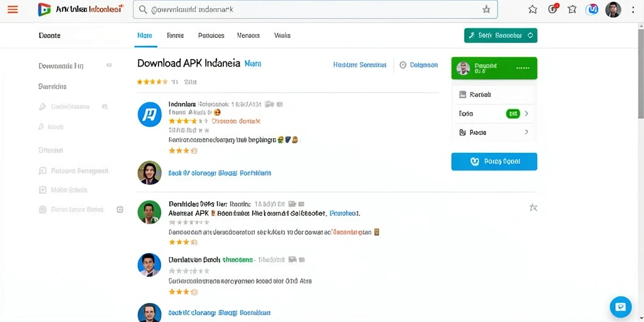The width and height of the screenshot is (644, 322).
Task: Open the Poloana Senogaark sidebar item
Action: point(80,170)
